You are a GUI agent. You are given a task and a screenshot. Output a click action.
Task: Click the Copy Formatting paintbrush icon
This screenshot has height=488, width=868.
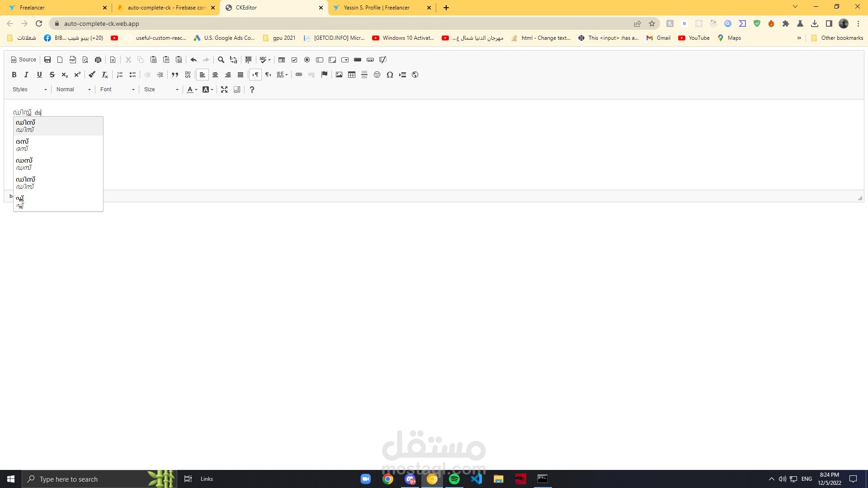(92, 75)
